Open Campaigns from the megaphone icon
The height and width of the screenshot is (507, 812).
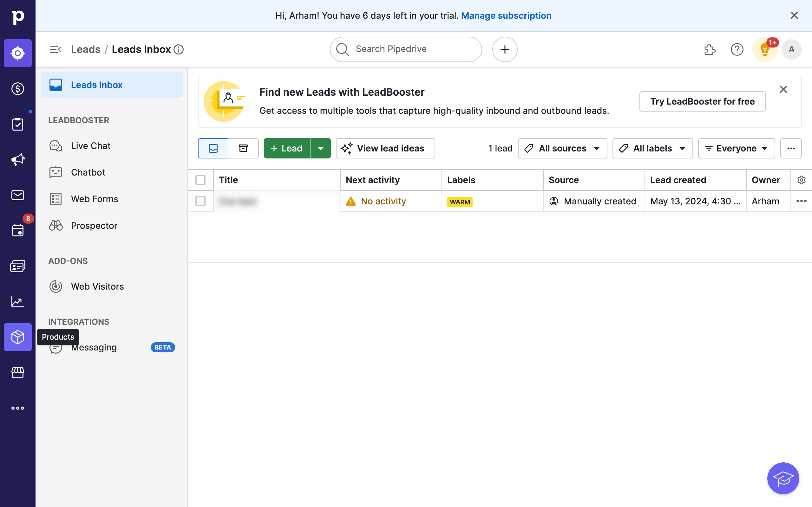[x=17, y=160]
